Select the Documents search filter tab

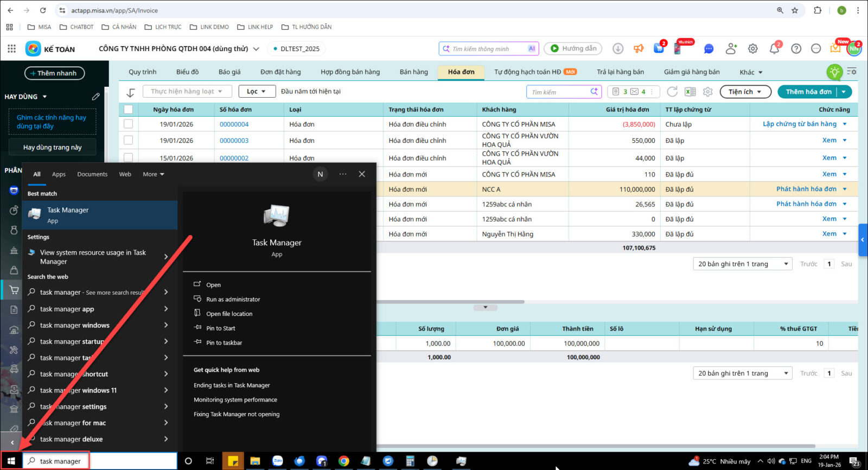(x=92, y=174)
